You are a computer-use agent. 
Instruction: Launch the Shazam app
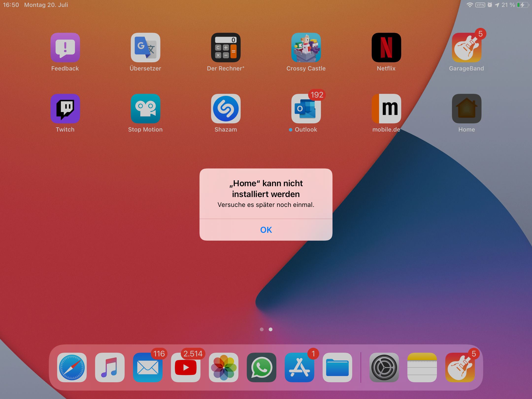[x=226, y=109]
